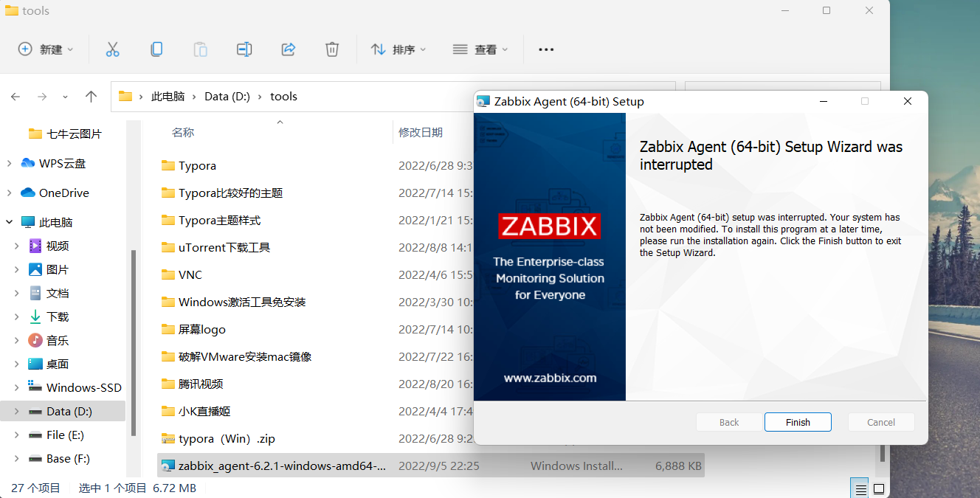This screenshot has height=498, width=980.
Task: Expand the Base (F:) tree node
Action: 17,458
